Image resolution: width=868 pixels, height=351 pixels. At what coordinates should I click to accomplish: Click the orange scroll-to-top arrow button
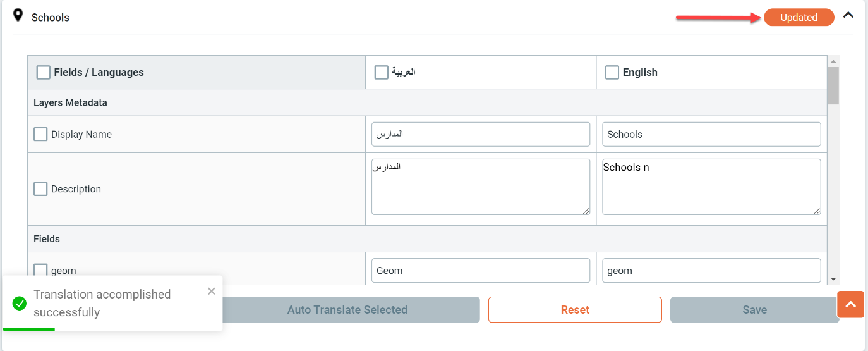coord(850,304)
